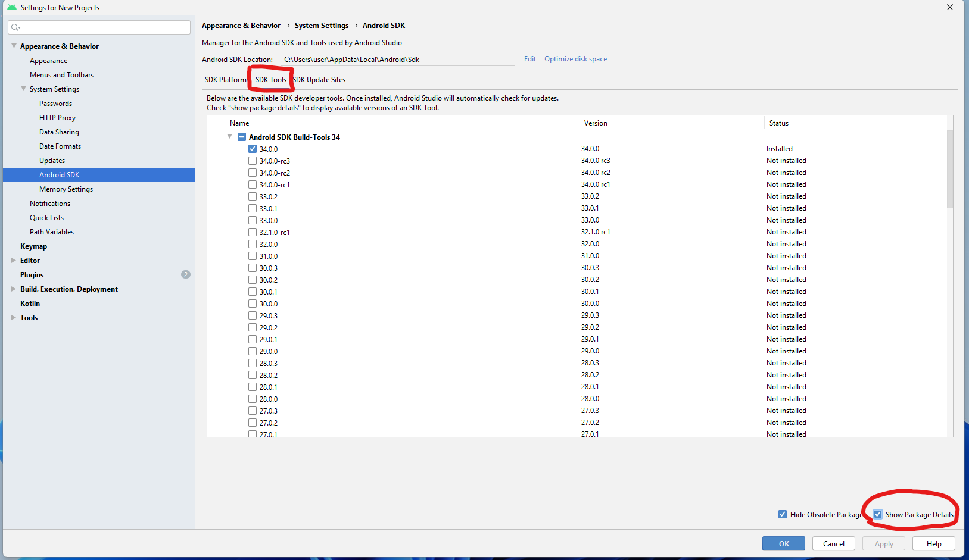Click System Settings in the breadcrumb
Image resolution: width=969 pixels, height=560 pixels.
point(322,26)
